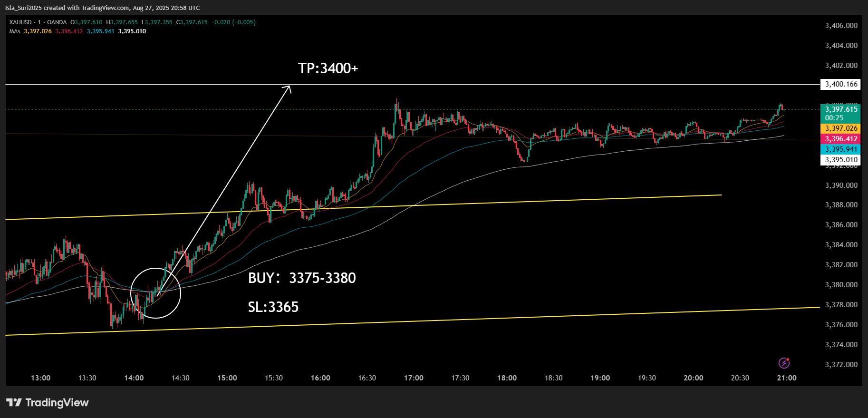This screenshot has width=868, height=418.
Task: Click the high value H3,397.655
Action: point(122,22)
